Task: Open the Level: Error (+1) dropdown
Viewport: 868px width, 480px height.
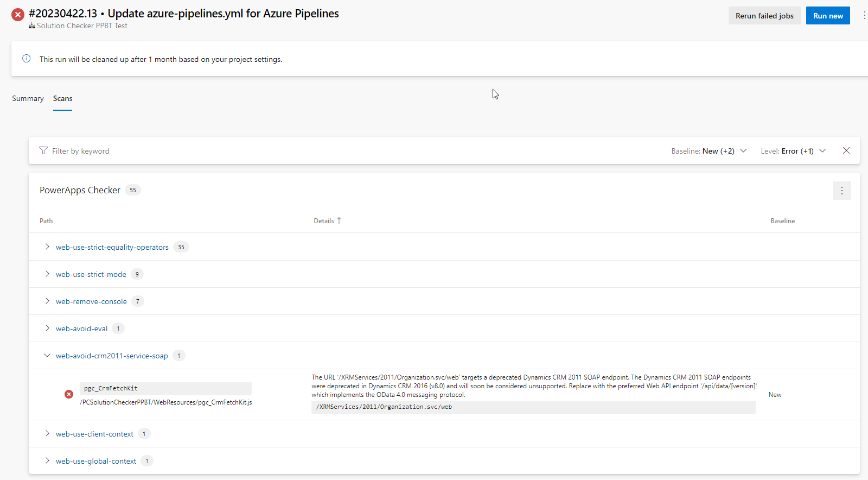Action: point(793,151)
